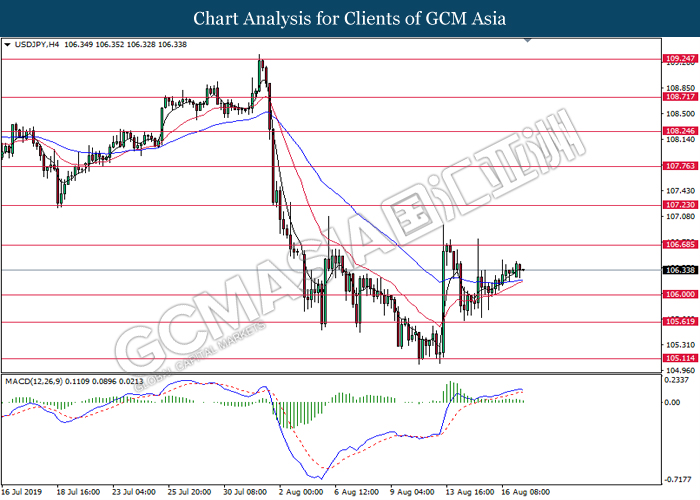Select the 107.230 level price label

[x=680, y=205]
